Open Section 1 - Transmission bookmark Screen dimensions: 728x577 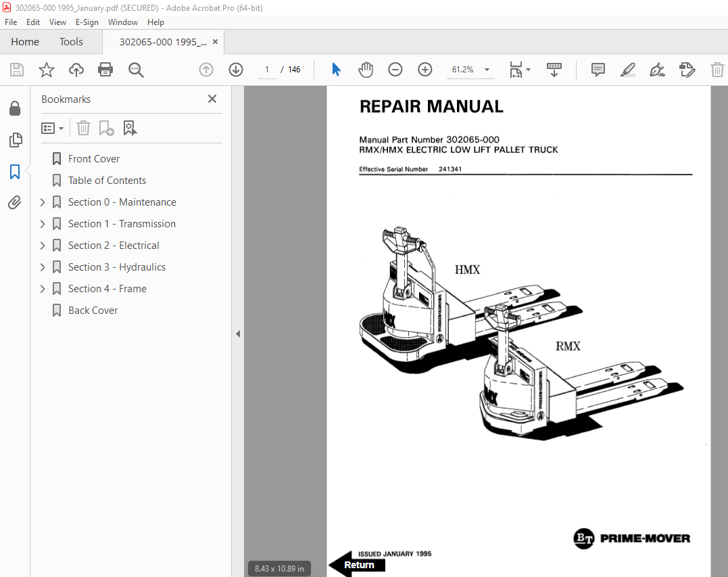coord(122,224)
